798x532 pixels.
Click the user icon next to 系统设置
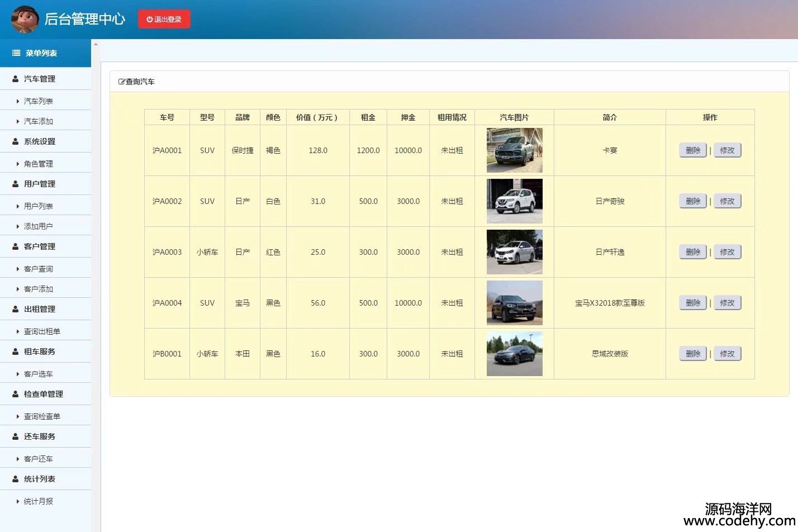point(16,141)
